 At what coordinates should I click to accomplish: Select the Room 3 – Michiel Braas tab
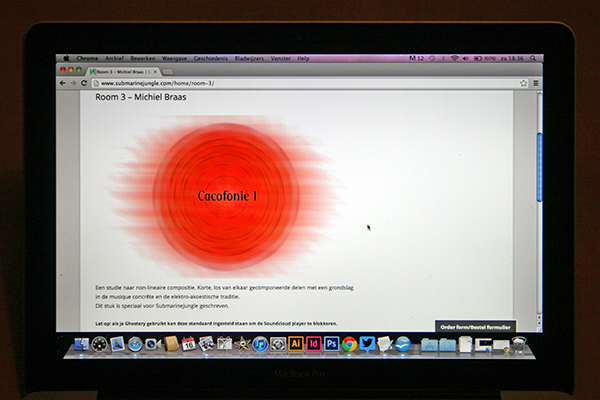(x=118, y=71)
